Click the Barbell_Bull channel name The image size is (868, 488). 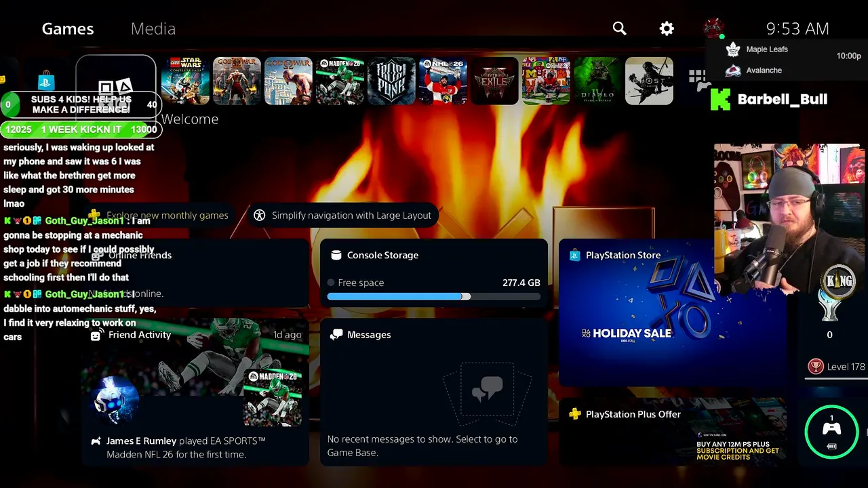(782, 99)
